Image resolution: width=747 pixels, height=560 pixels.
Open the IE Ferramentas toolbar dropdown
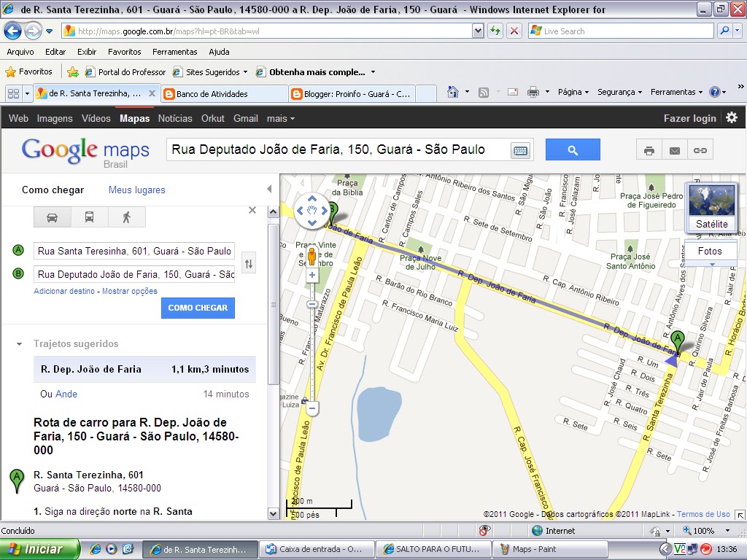[x=676, y=92]
